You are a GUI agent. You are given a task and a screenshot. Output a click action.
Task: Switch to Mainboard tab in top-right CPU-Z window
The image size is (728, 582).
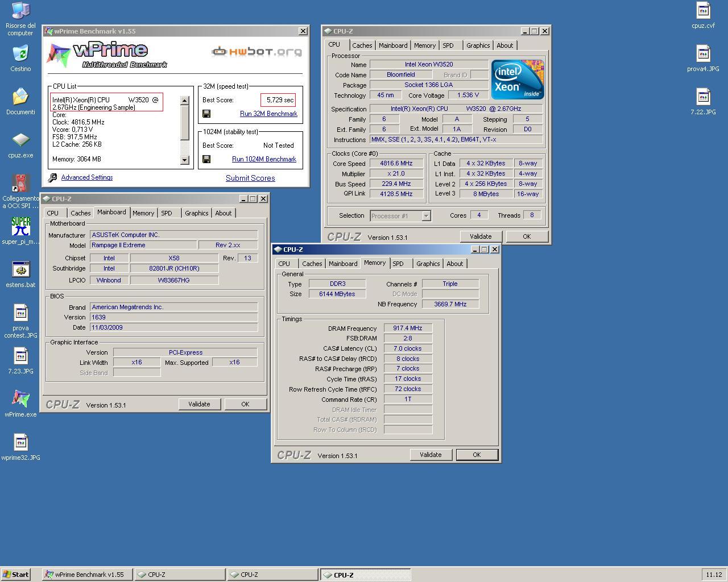click(x=393, y=45)
